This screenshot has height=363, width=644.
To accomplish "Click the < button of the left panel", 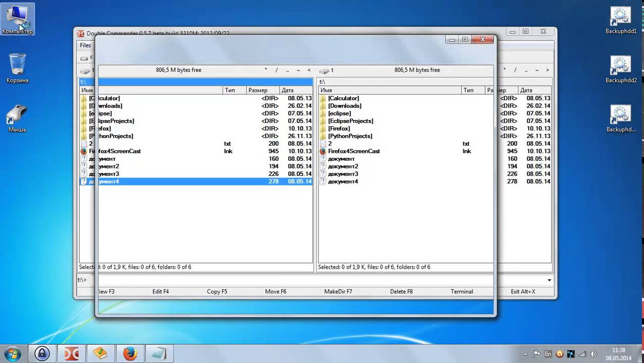I will click(309, 70).
